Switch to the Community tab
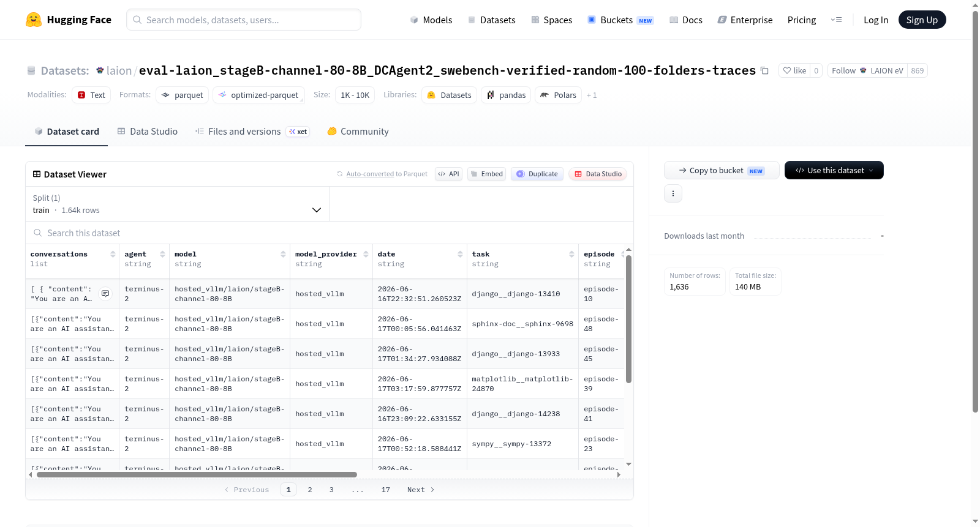This screenshot has height=527, width=980. pos(358,131)
